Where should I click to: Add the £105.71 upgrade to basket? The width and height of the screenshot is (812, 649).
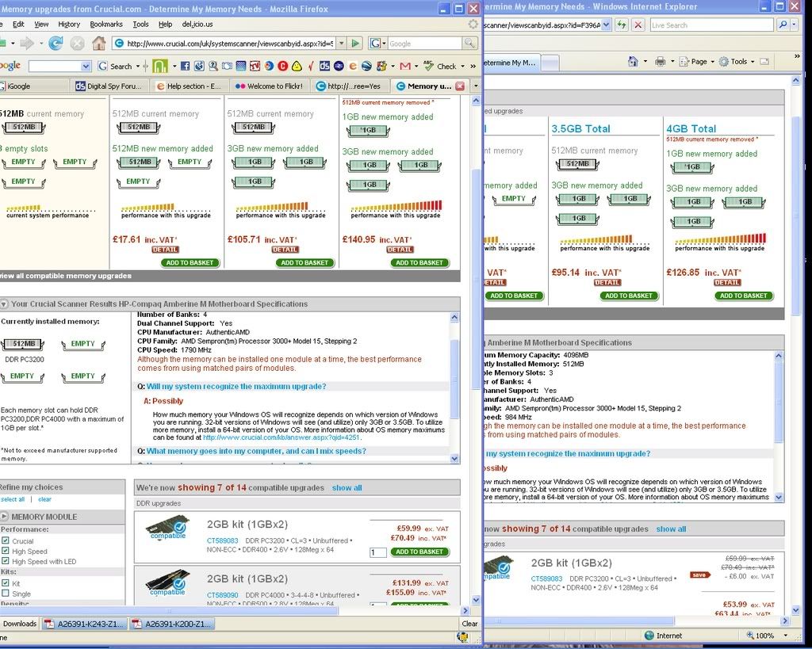point(304,262)
